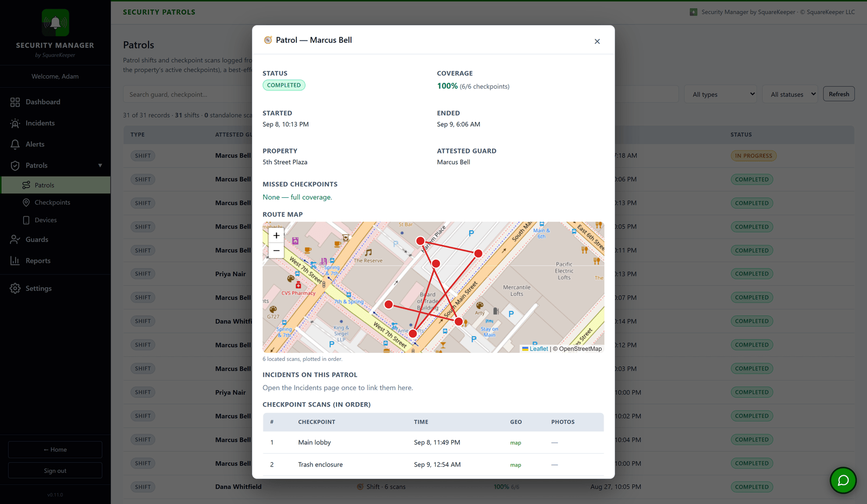Click the TYPE column header
The image size is (867, 504).
(x=138, y=134)
